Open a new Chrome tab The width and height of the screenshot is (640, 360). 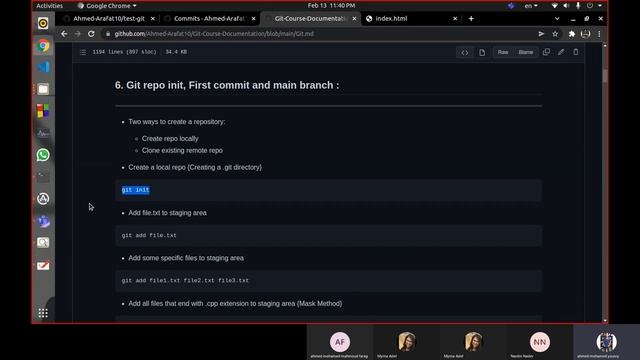click(471, 18)
